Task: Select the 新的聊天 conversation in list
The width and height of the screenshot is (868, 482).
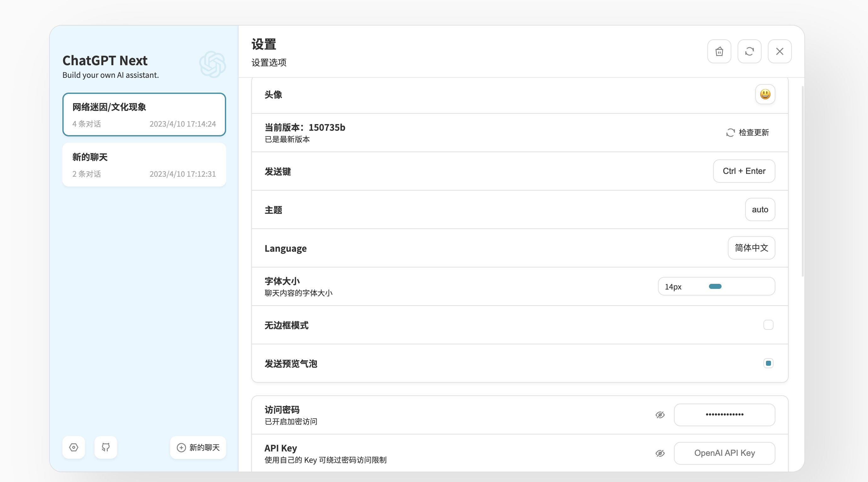Action: pyautogui.click(x=144, y=165)
